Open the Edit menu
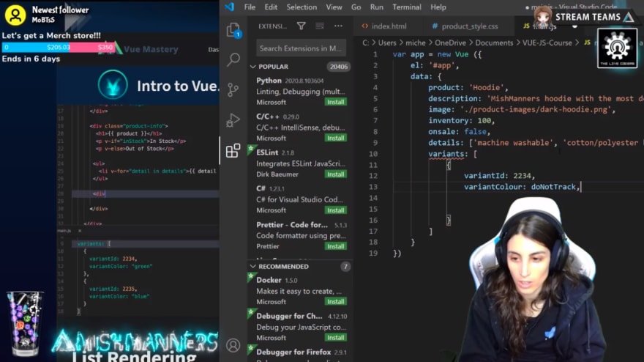 click(271, 7)
